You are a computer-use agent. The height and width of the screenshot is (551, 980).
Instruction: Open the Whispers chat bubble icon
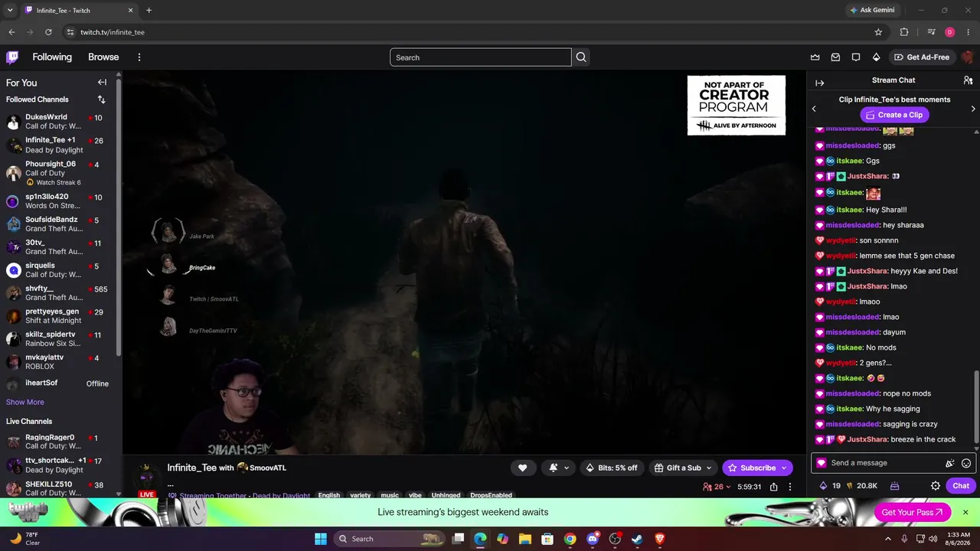[x=856, y=57]
